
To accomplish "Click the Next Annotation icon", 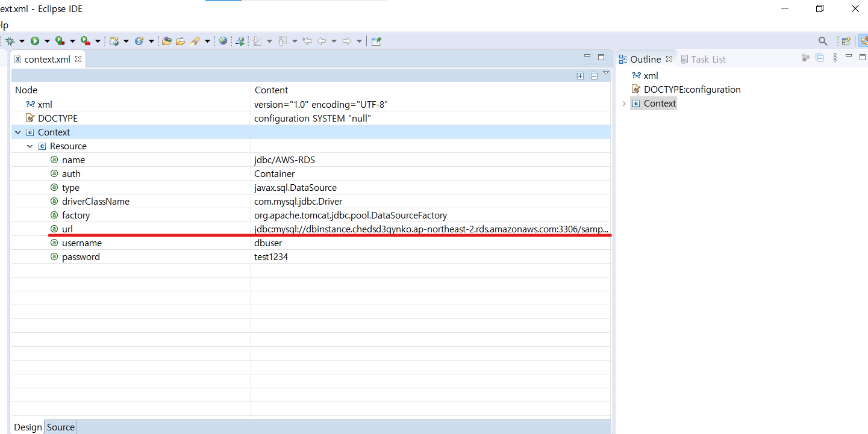I will tap(257, 41).
